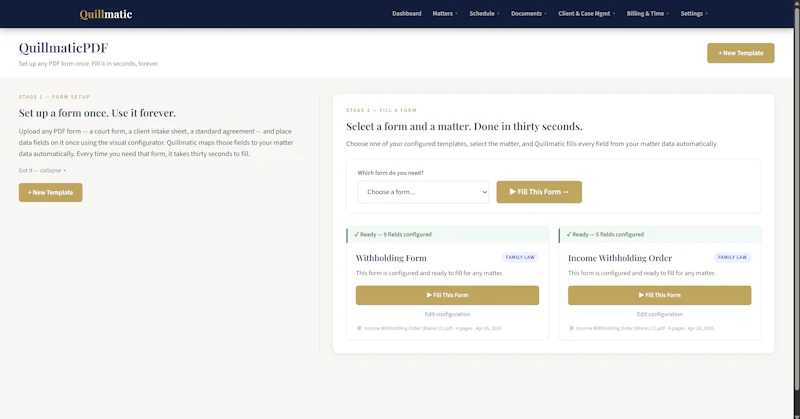Screen dimensions: 800x419
Task: Open the Settings menu
Action: click(694, 14)
